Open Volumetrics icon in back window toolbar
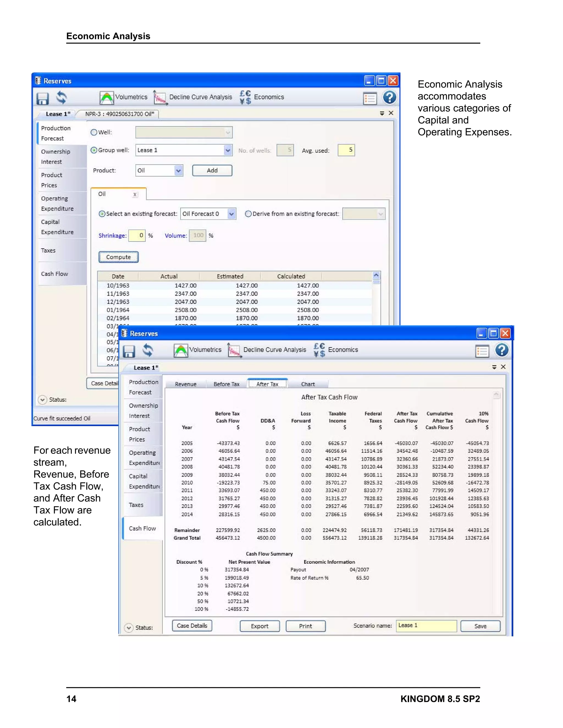Screen dimensions: 563x728 107,98
